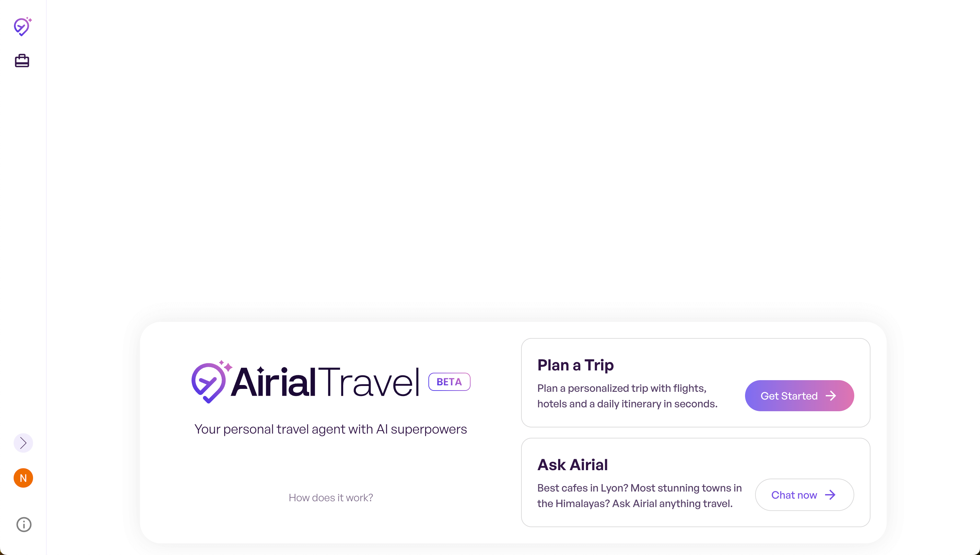Open the user avatar N in sidebar
The image size is (980, 555).
click(x=23, y=478)
